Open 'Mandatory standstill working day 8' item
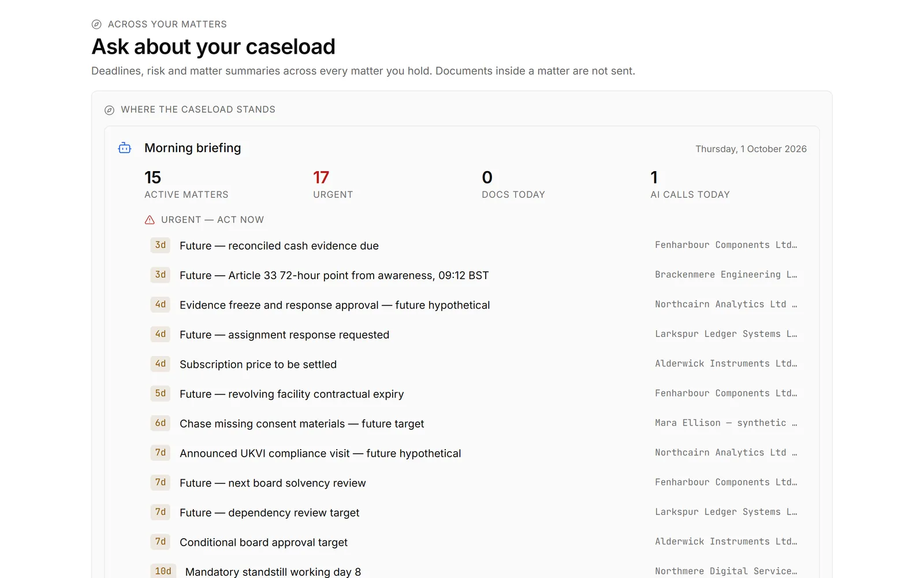Image resolution: width=924 pixels, height=578 pixels. click(474, 571)
